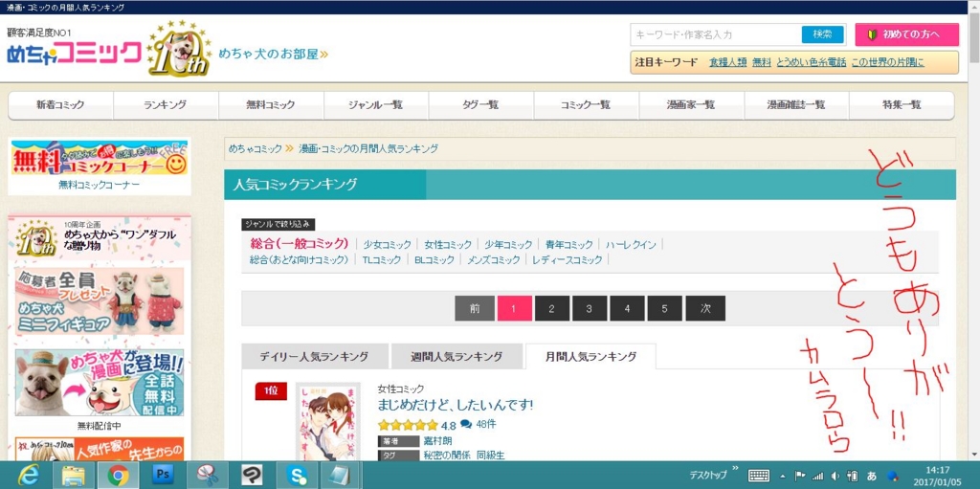The height and width of the screenshot is (489, 980).
Task: Open 10周年企画 めちゃ犬 gift banner
Action: (x=100, y=237)
